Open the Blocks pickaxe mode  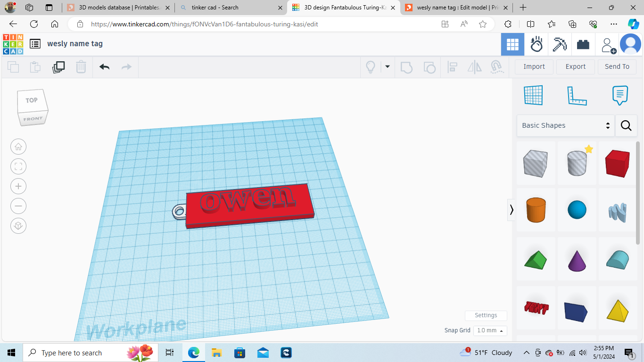click(x=560, y=45)
